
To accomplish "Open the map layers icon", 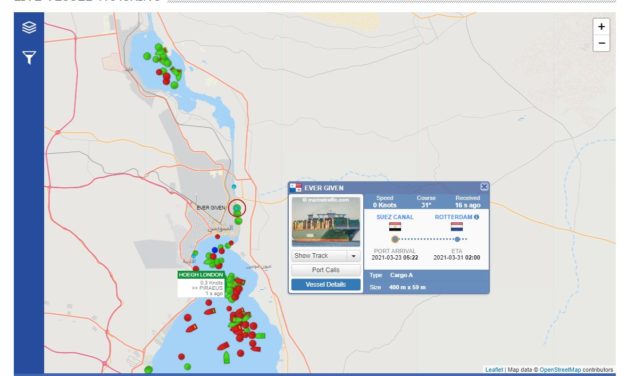I will 29,27.
